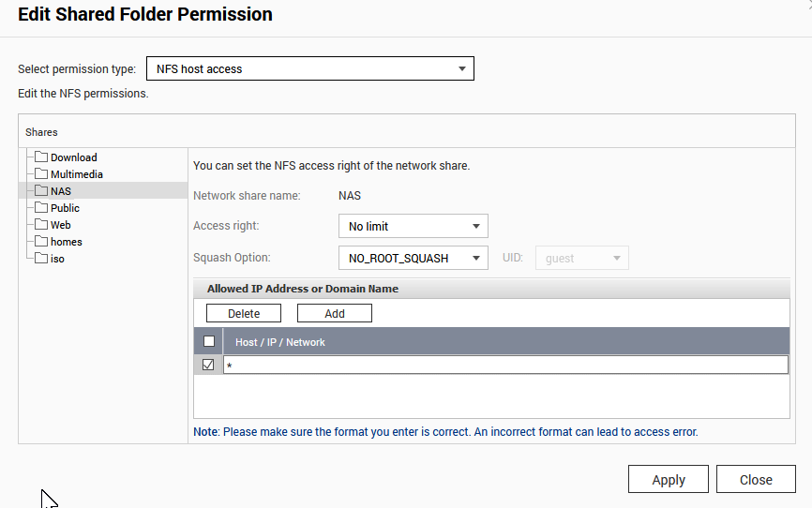
Task: Click the iso folder icon
Action: (x=41, y=259)
